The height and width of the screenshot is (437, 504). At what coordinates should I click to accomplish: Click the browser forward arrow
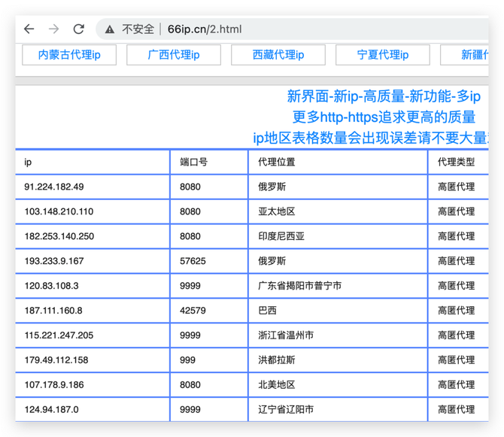(x=53, y=29)
